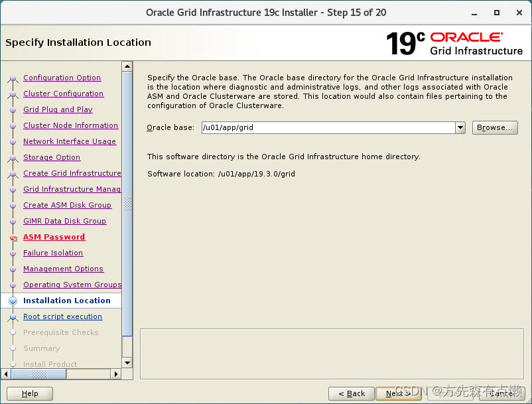Select the Installation Location step
The image size is (532, 404).
(67, 301)
